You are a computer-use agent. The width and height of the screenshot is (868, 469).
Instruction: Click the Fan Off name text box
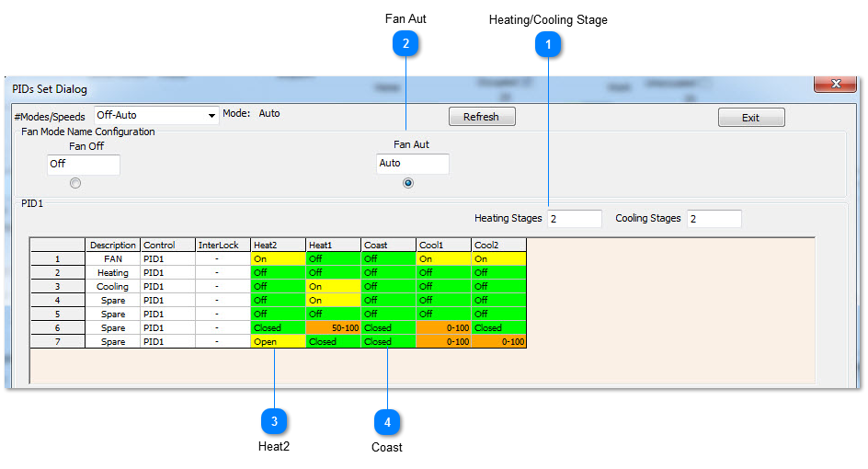pyautogui.click(x=84, y=165)
